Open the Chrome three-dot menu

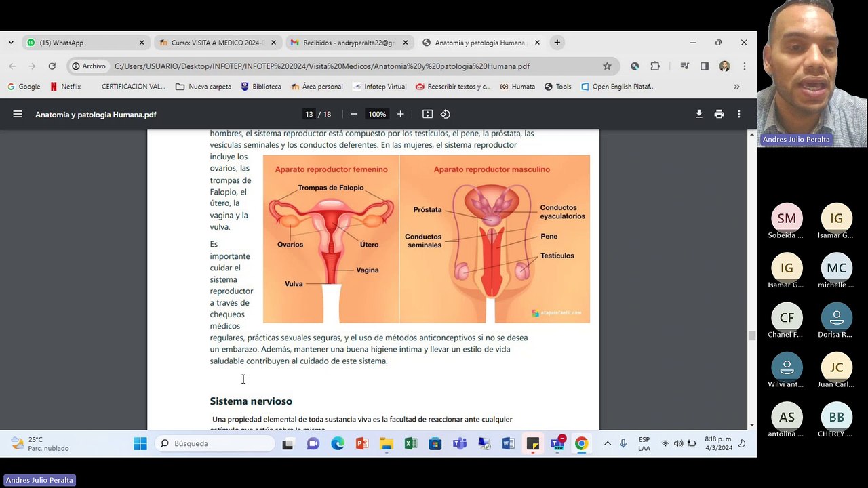click(744, 66)
